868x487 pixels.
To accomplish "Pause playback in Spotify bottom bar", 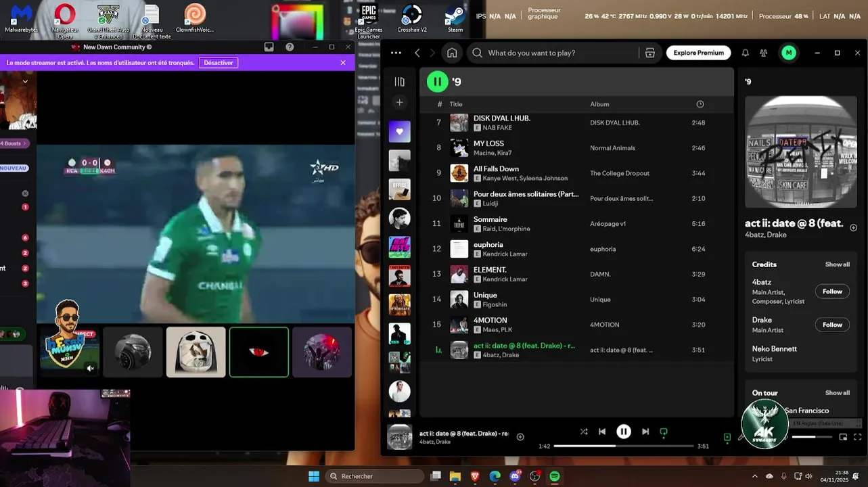I will (x=624, y=432).
